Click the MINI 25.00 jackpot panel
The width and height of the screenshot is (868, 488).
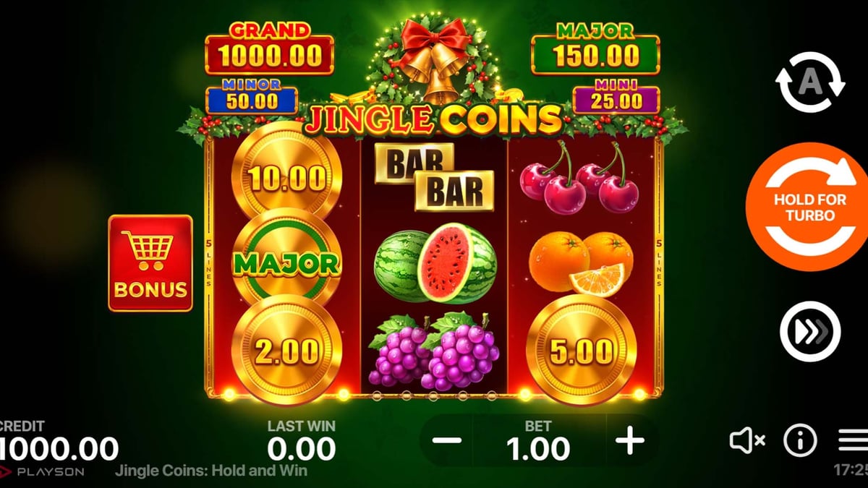616,99
